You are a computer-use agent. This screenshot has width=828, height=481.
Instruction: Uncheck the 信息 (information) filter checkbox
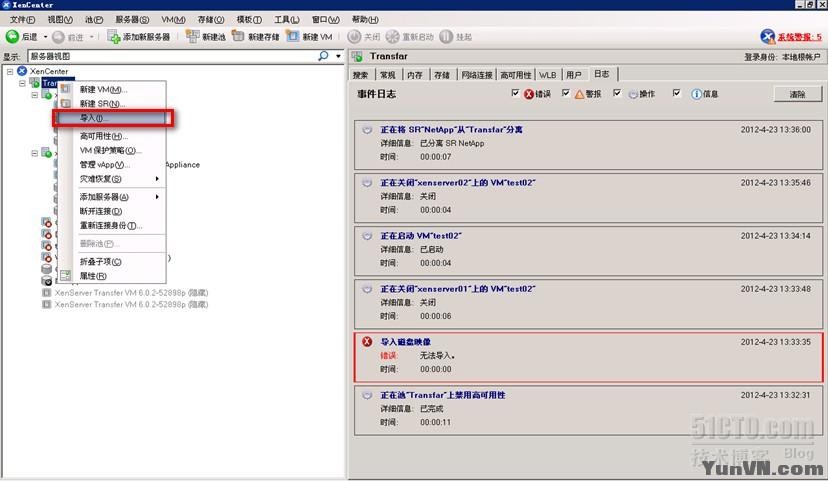coord(676,93)
